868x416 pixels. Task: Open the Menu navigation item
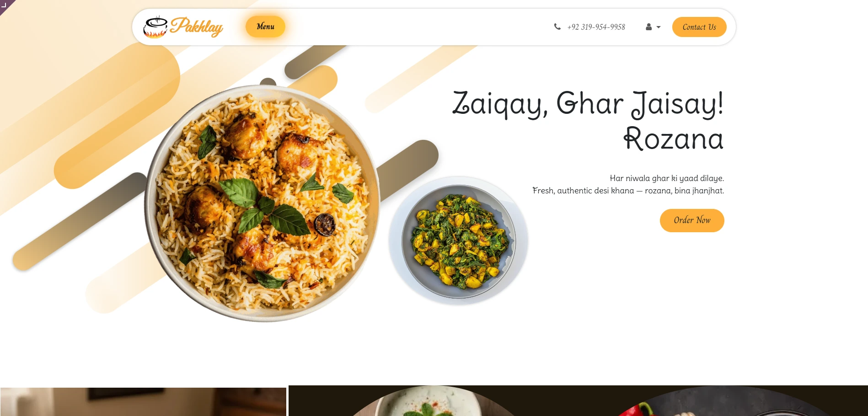click(x=265, y=27)
